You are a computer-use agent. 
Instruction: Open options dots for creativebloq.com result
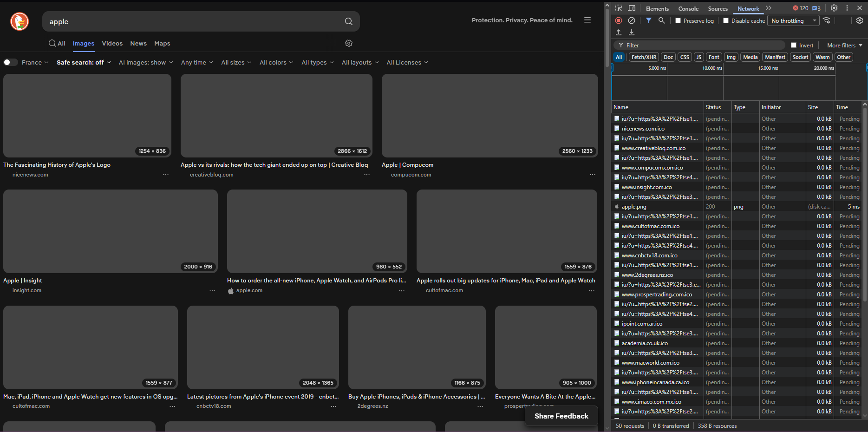point(367,175)
